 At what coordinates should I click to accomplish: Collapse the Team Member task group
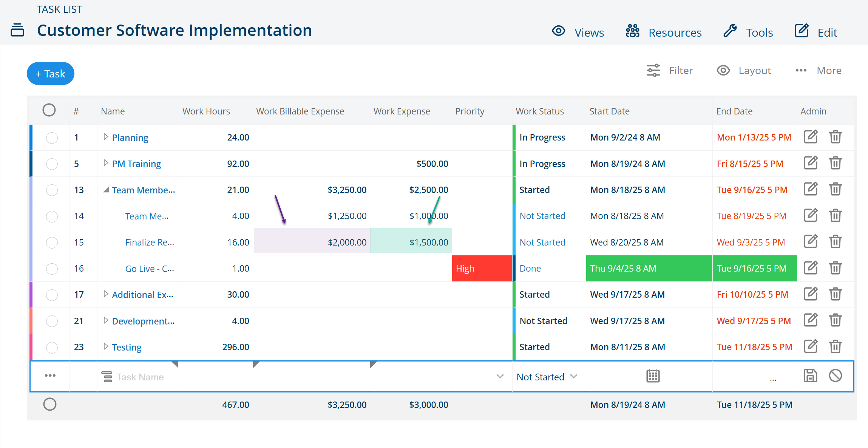point(106,190)
